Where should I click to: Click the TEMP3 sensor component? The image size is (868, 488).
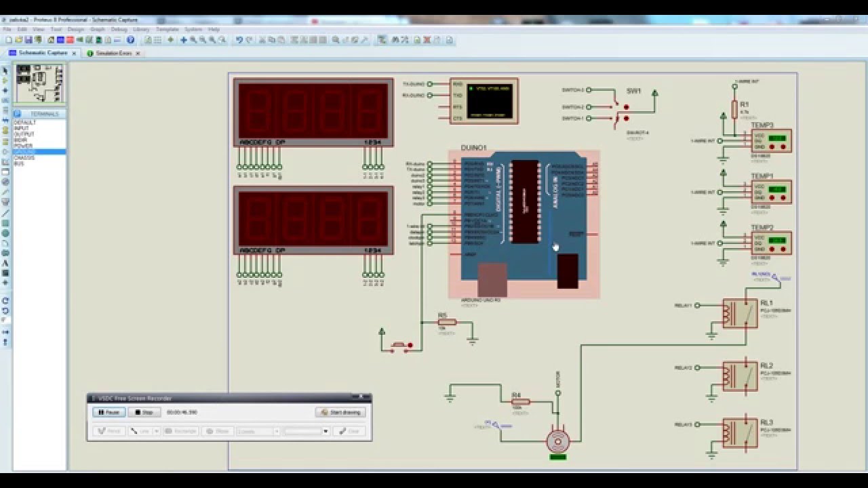(x=772, y=141)
